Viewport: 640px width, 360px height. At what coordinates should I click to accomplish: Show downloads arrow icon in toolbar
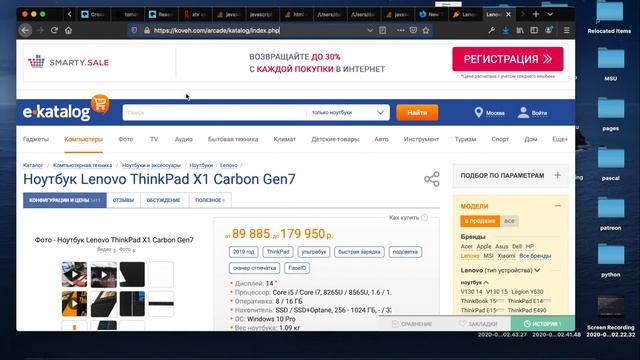coord(506,30)
